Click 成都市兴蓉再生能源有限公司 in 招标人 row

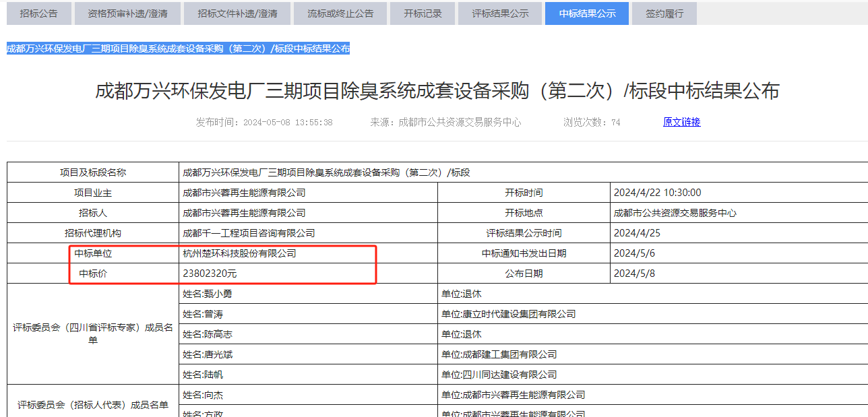[x=308, y=213]
